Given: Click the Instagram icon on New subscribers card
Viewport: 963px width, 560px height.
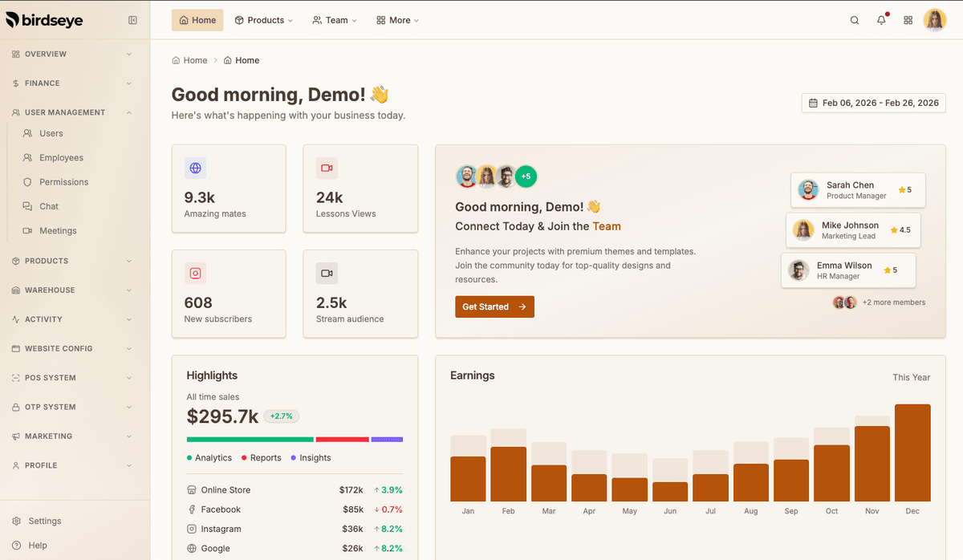Looking at the screenshot, I should point(195,274).
